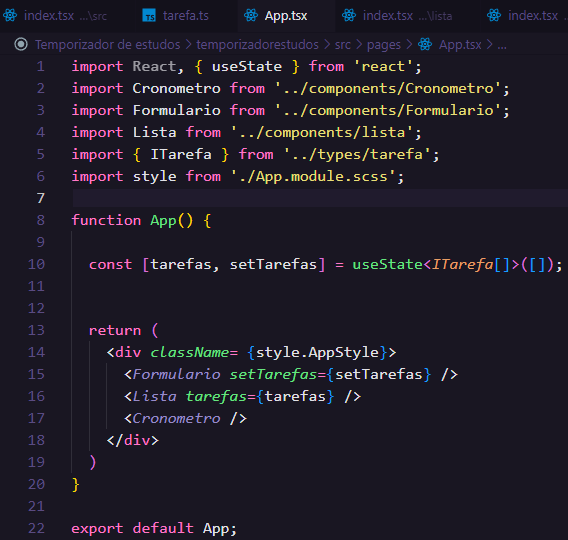Viewport: 568px width, 540px height.
Task: Click 'style' identifier on line 6
Action: click(x=154, y=177)
